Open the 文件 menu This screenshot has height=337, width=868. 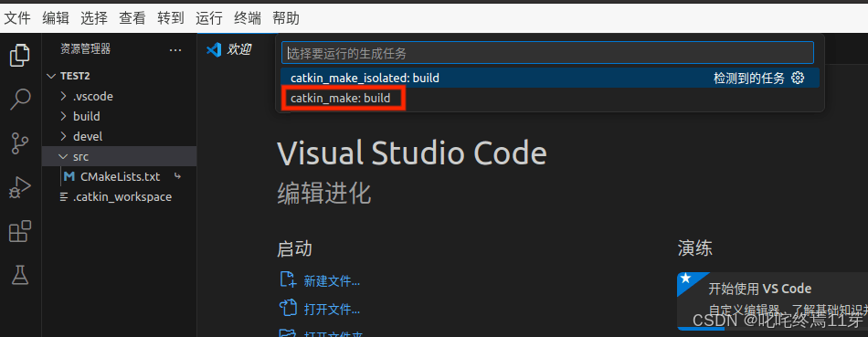point(16,18)
